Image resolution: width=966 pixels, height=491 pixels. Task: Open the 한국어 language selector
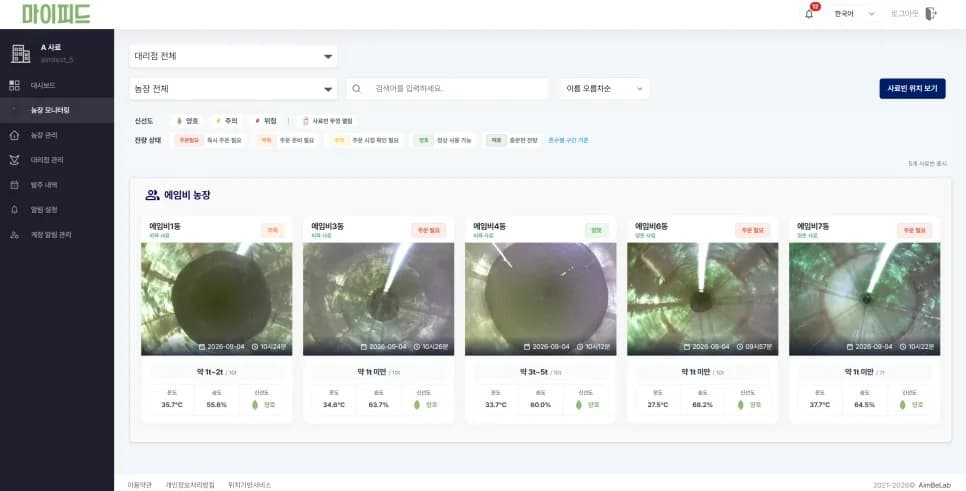tap(854, 14)
